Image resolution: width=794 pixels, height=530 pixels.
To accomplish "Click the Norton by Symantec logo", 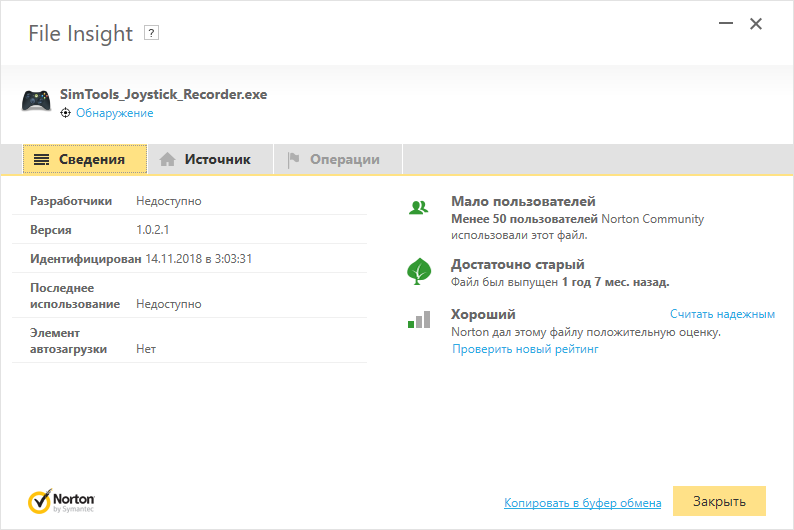I will pyautogui.click(x=61, y=500).
